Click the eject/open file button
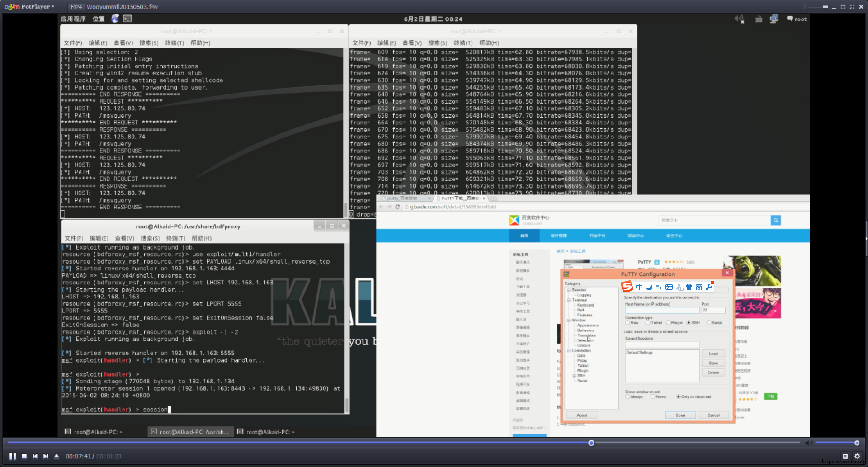Screen dimensions: 868x467 57,456
